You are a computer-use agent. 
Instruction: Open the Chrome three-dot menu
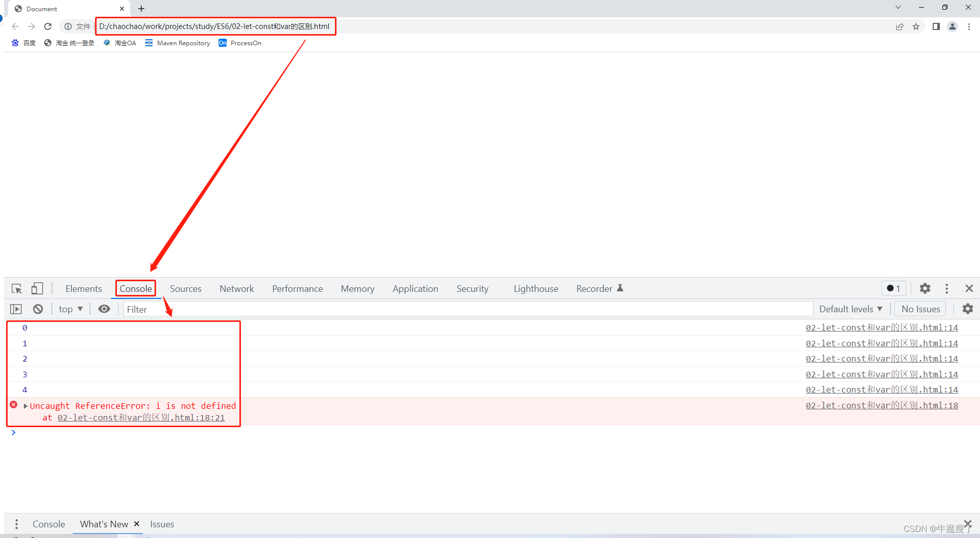[x=969, y=26]
